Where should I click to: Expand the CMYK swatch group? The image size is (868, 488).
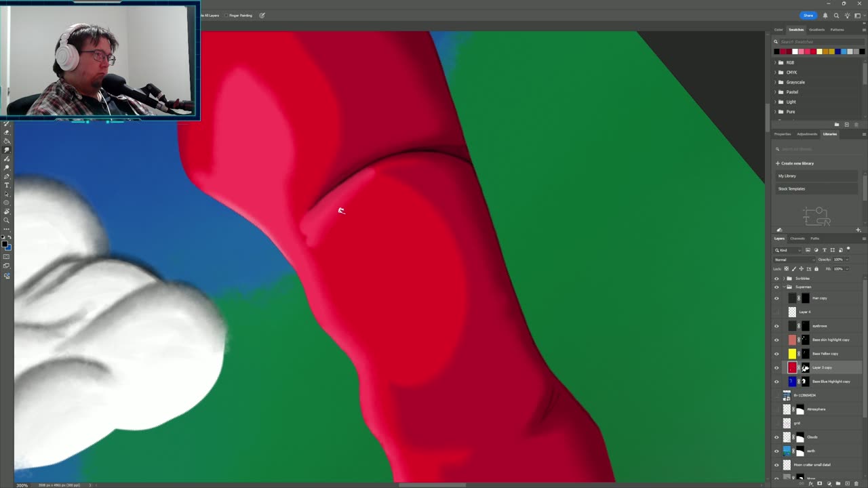pos(776,72)
